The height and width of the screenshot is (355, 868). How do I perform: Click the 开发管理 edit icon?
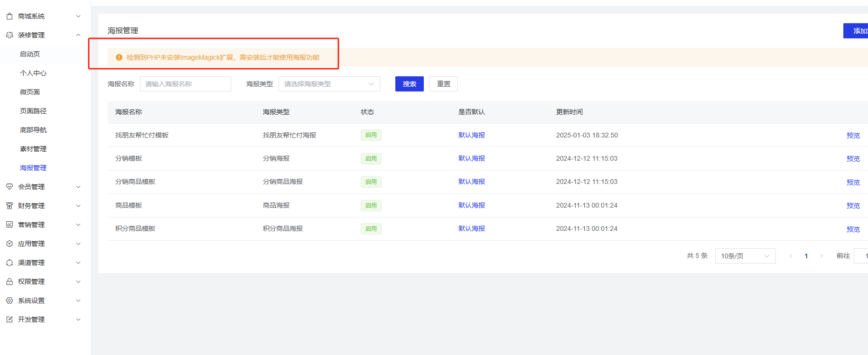(x=9, y=319)
